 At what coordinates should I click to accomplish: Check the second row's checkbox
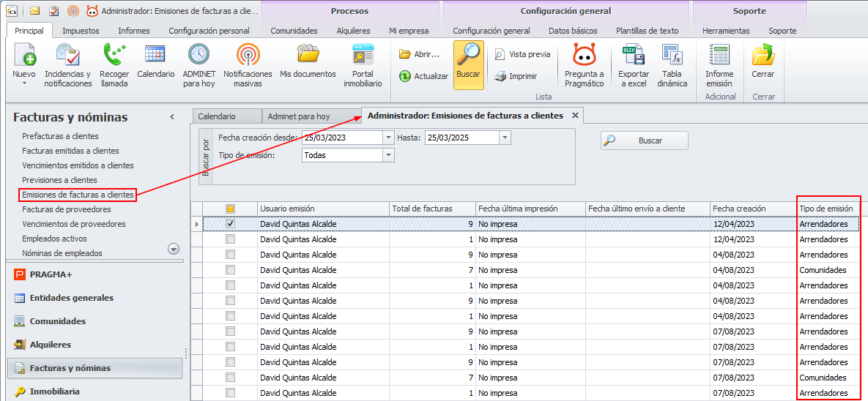pos(231,239)
